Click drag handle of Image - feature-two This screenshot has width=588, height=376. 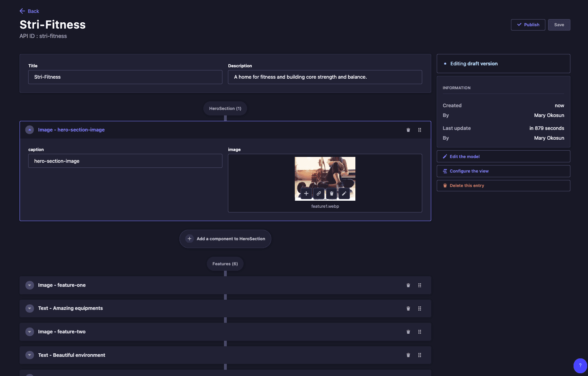tap(419, 332)
